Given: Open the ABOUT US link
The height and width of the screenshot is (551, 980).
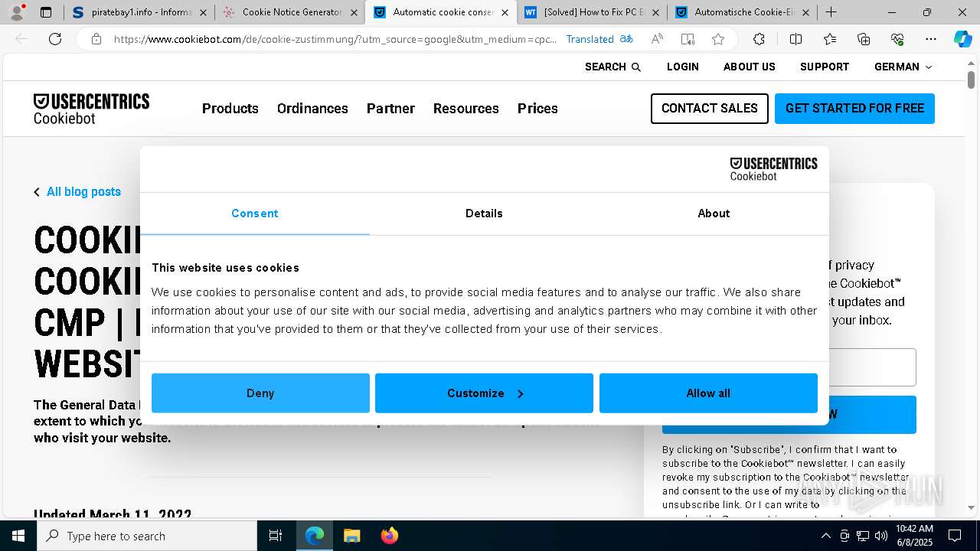Looking at the screenshot, I should (x=750, y=67).
